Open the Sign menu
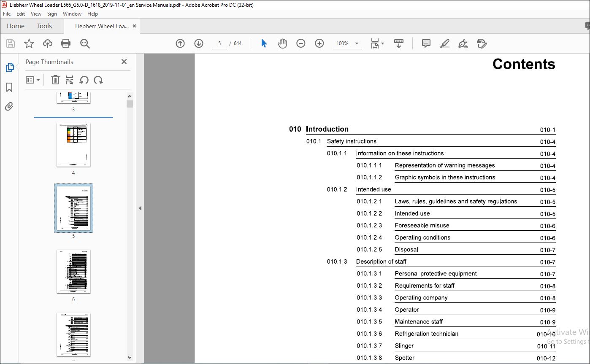Screen dimensions: 590x364 pyautogui.click(x=52, y=14)
